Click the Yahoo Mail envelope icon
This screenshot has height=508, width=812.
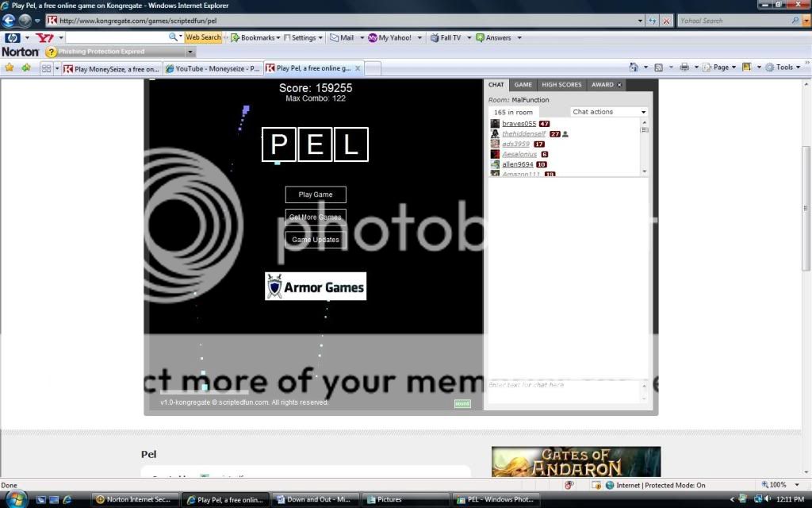[335, 38]
